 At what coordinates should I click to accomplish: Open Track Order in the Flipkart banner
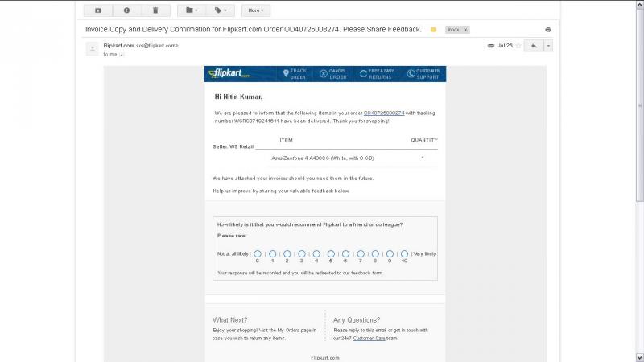point(295,74)
